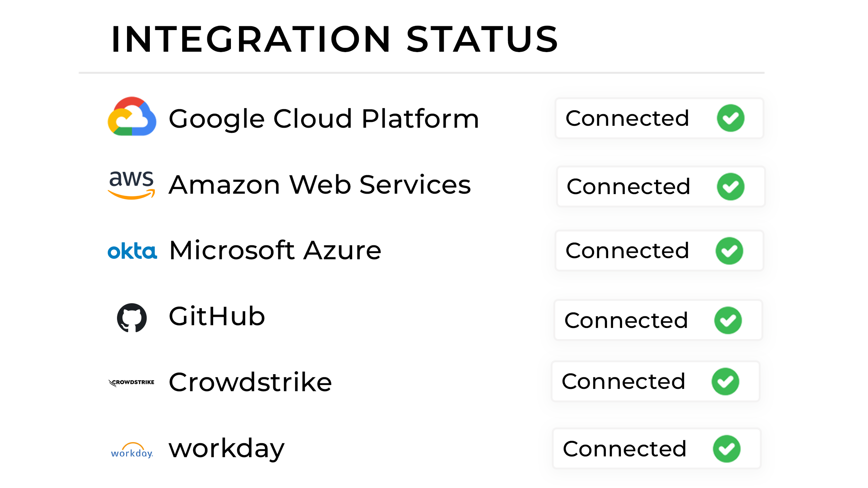Click the Google Cloud Platform logo icon
Image resolution: width=868 pixels, height=488 pixels.
tap(132, 116)
